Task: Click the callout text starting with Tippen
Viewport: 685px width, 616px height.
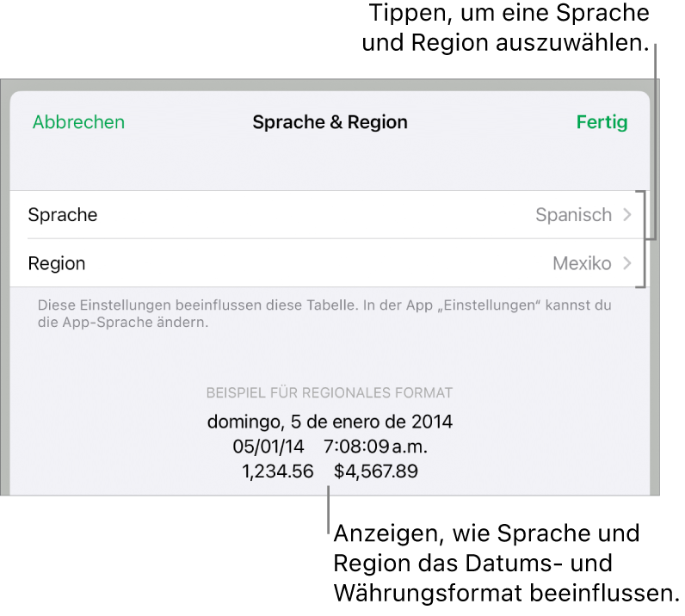Action: [506, 28]
